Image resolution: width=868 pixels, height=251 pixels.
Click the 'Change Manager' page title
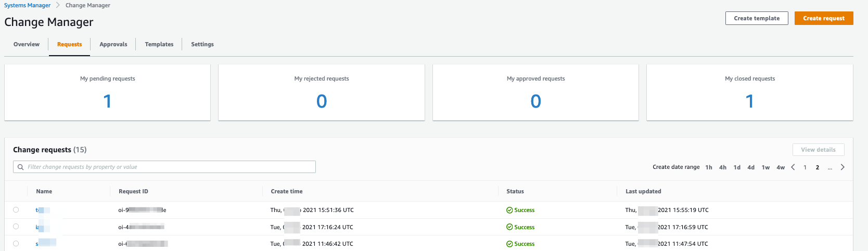tap(49, 22)
